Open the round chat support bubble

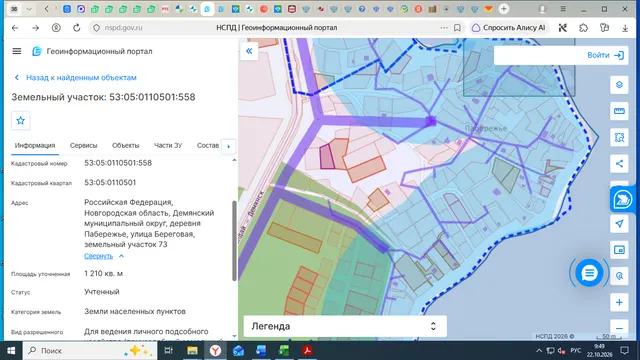(589, 273)
